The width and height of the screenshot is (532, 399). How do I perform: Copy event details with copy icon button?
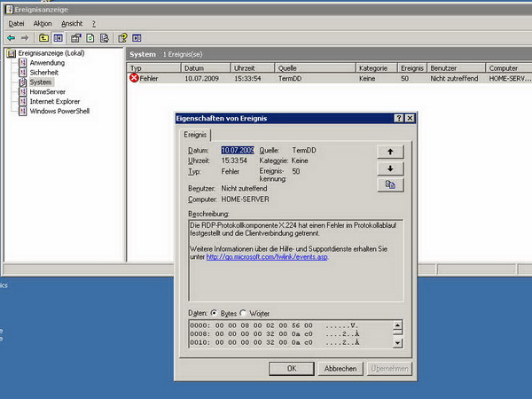tap(390, 185)
